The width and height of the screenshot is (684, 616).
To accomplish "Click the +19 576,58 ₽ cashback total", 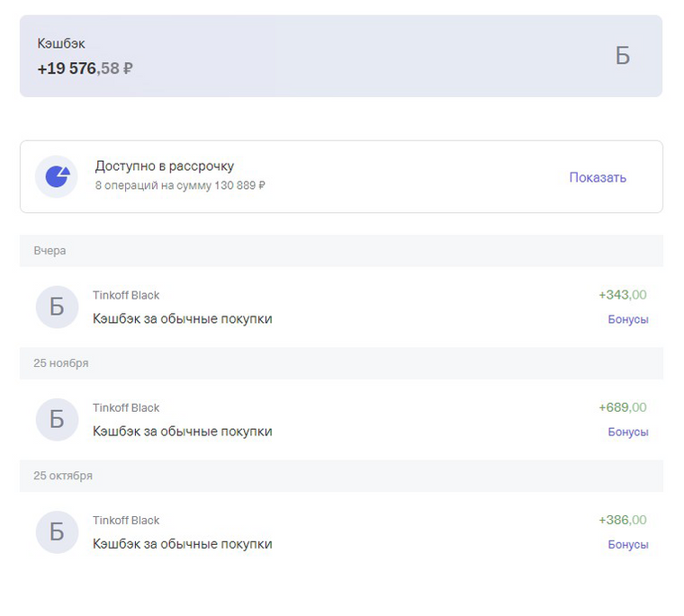I will pos(85,68).
